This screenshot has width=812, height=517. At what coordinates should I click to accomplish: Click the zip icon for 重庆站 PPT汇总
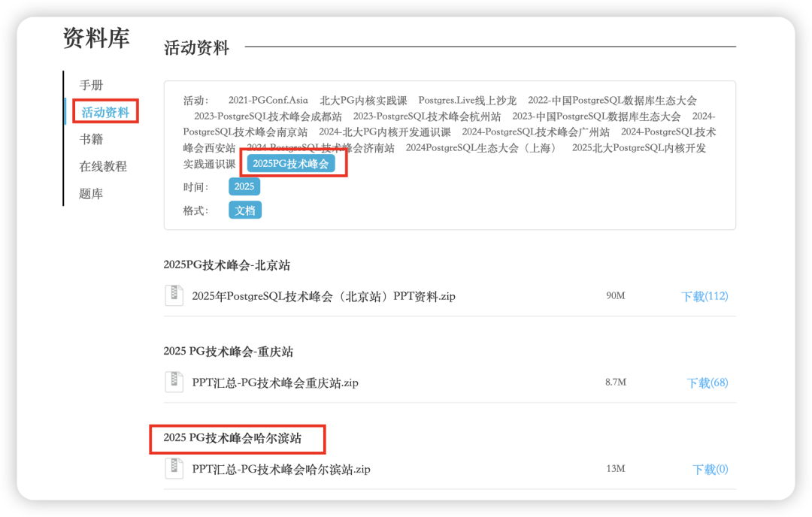coord(174,382)
